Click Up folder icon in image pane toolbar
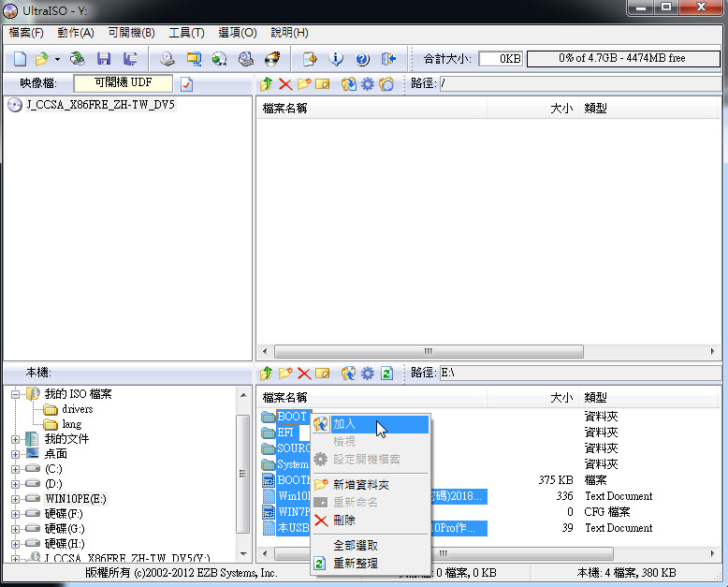 pyautogui.click(x=267, y=84)
